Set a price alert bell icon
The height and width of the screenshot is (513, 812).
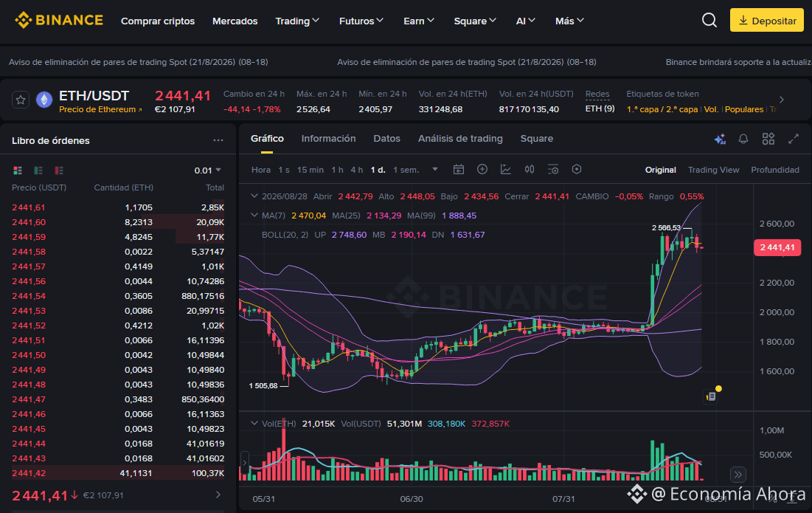tap(743, 139)
